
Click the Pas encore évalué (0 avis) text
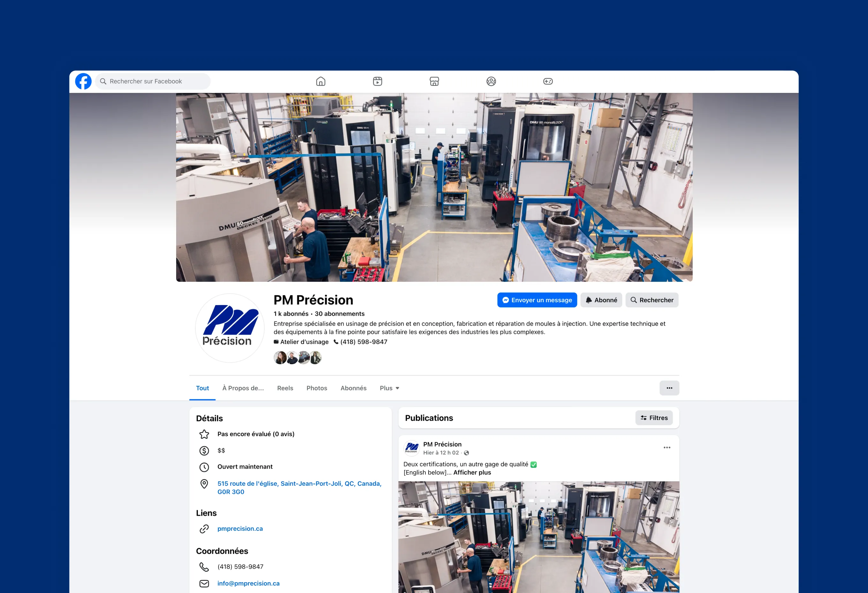(x=256, y=434)
